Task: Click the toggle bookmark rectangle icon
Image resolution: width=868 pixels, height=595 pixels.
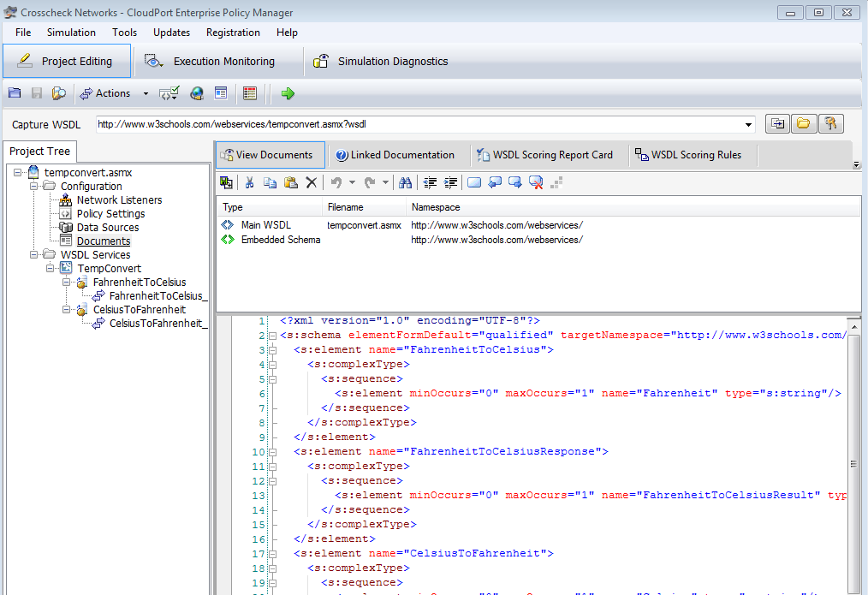Action: point(474,182)
